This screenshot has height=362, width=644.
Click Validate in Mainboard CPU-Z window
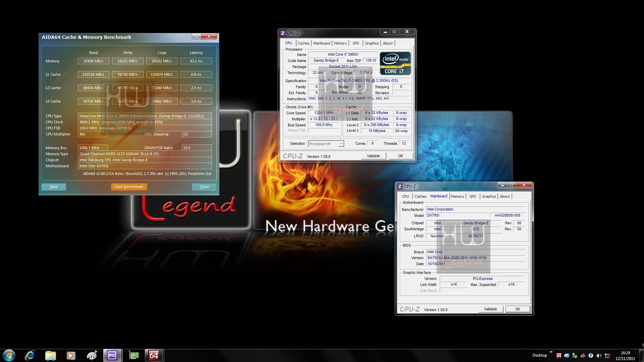coord(490,309)
